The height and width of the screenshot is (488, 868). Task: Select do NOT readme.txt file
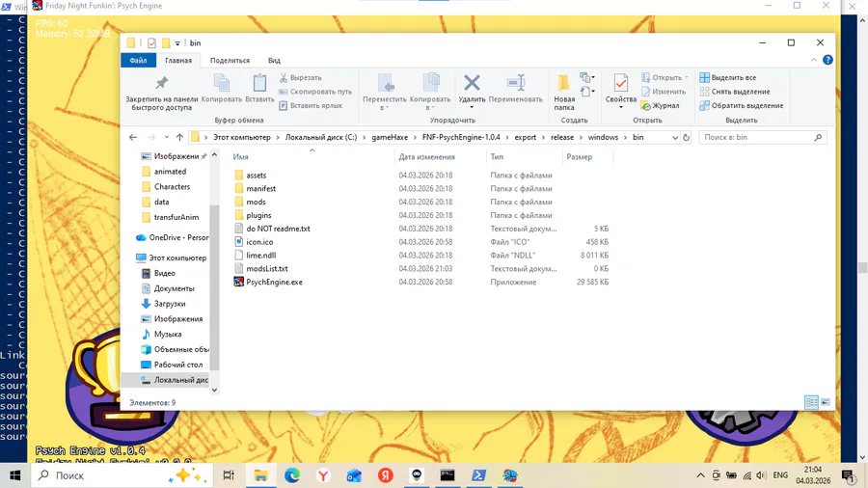[x=278, y=229]
